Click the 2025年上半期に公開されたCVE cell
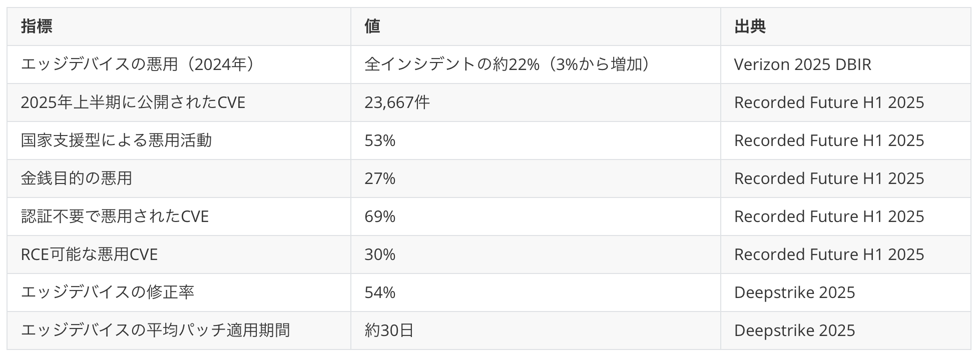Screen dimensions: 980x359 pyautogui.click(x=133, y=102)
